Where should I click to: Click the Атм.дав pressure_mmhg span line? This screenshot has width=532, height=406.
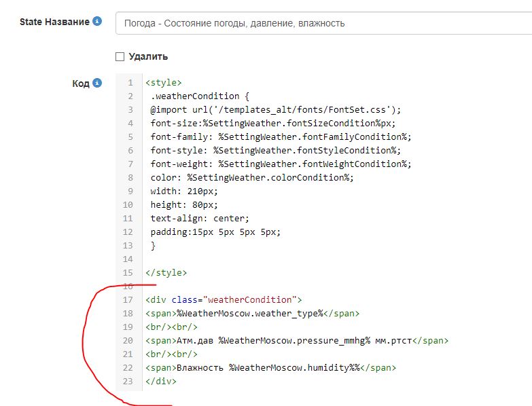296,341
